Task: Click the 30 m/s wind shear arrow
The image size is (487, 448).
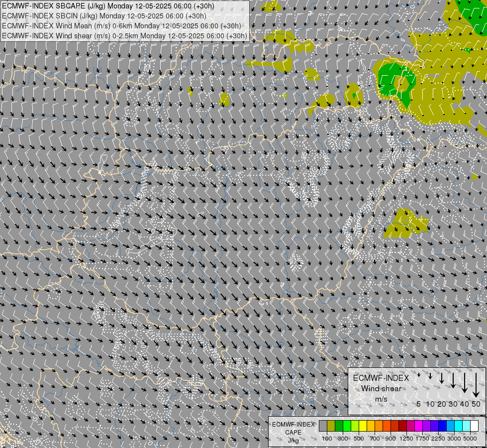Action: point(453,380)
